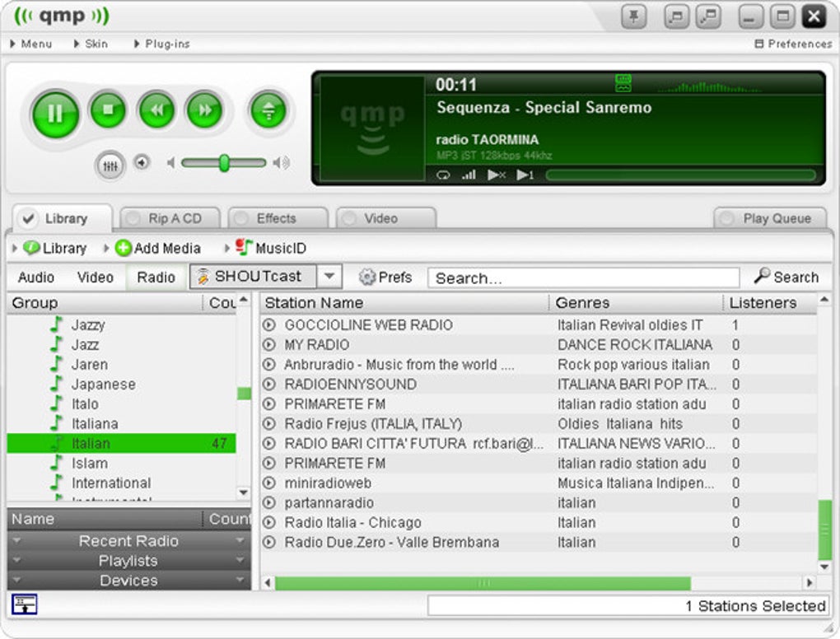Click play icon beside miniradioweb
Screen dimensions: 840x639
tap(269, 483)
